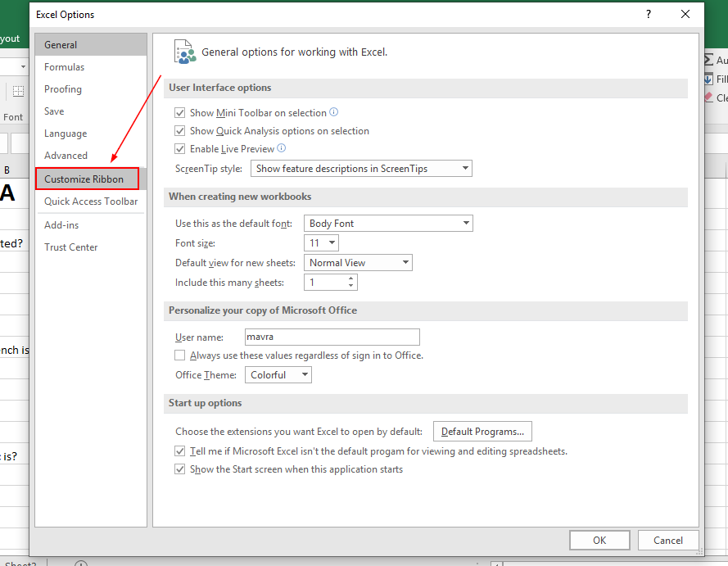Viewport: 728px width, 566px height.
Task: Click the Cancel button
Action: [x=668, y=540]
